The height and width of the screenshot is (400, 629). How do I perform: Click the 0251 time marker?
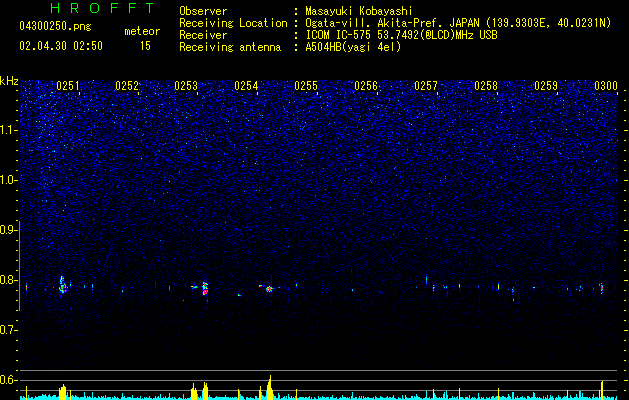pos(68,86)
